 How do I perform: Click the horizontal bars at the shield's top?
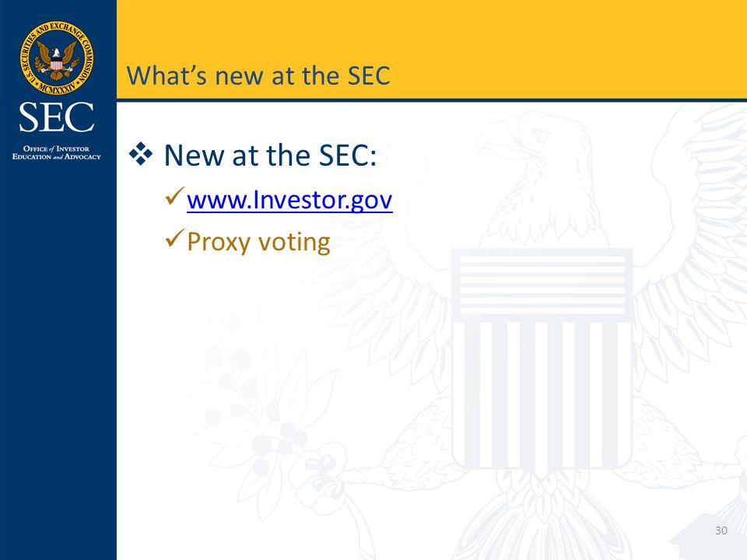tap(542, 285)
